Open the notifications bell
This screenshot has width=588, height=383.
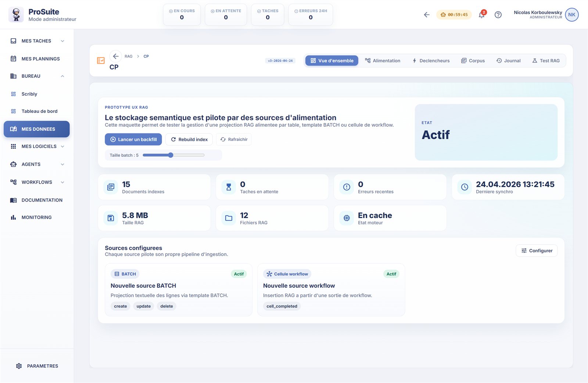(481, 15)
